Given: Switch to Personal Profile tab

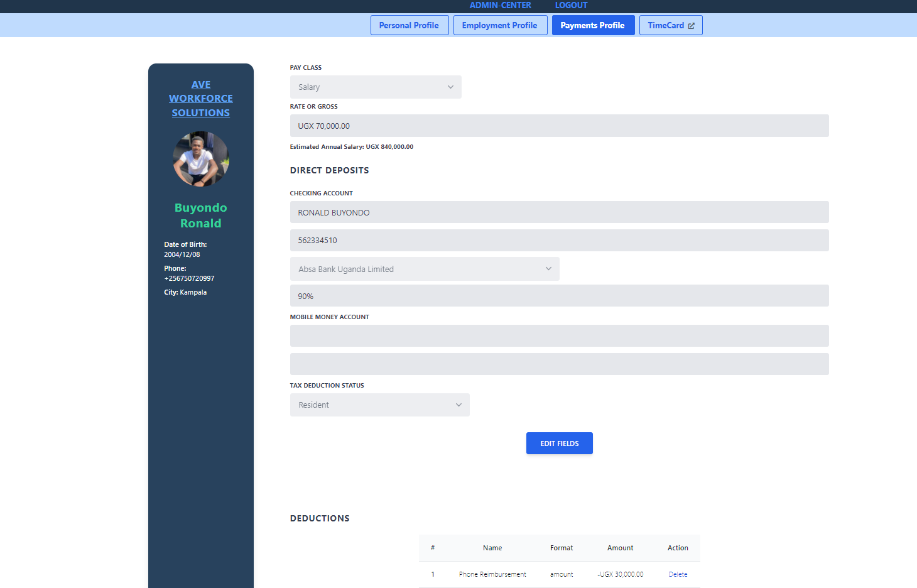Looking at the screenshot, I should click(409, 26).
